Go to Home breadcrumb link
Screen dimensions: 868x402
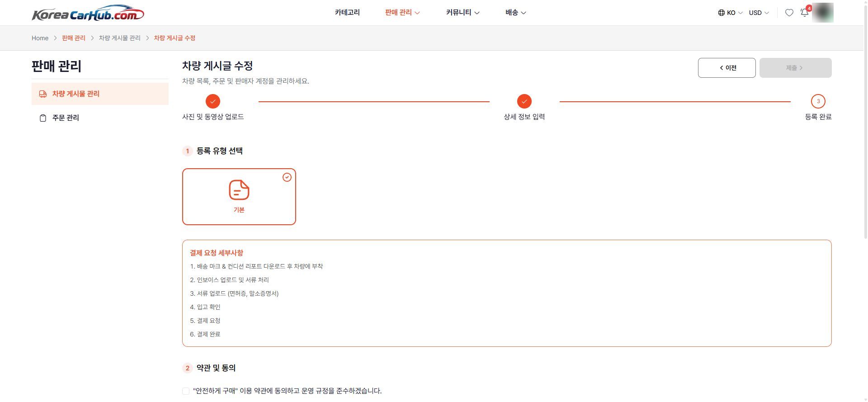pyautogui.click(x=40, y=38)
